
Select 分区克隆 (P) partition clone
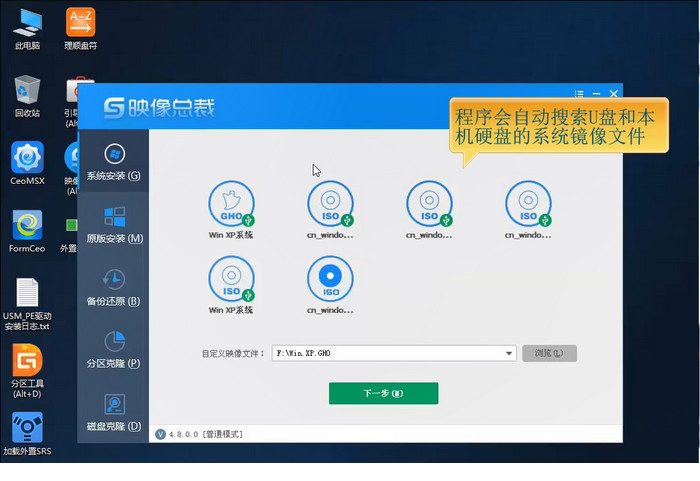coord(114,350)
